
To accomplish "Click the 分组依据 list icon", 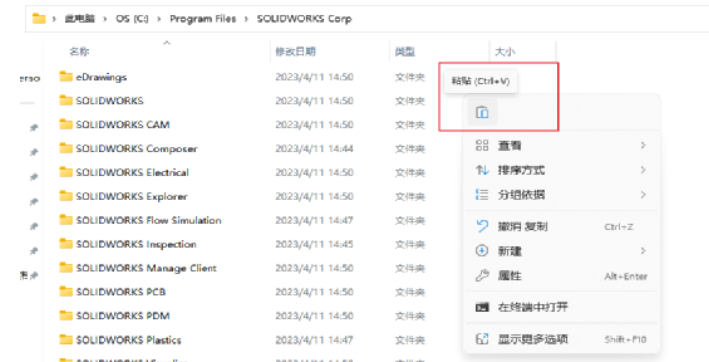I will pos(482,195).
